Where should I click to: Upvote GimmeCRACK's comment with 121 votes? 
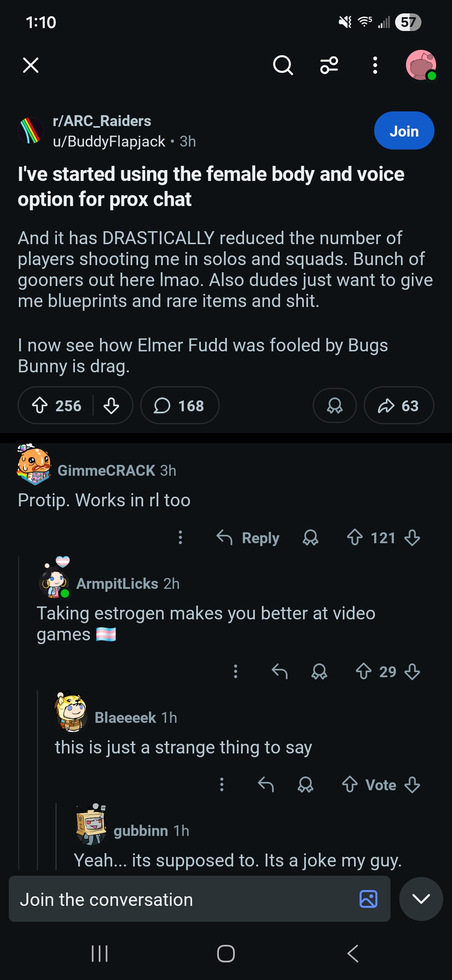355,537
